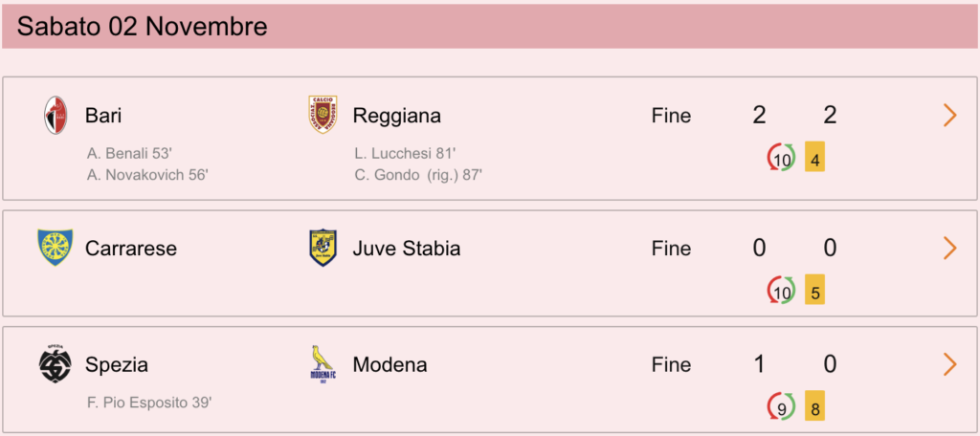Select scorer F. Pio Esposito 39'

[x=149, y=403]
